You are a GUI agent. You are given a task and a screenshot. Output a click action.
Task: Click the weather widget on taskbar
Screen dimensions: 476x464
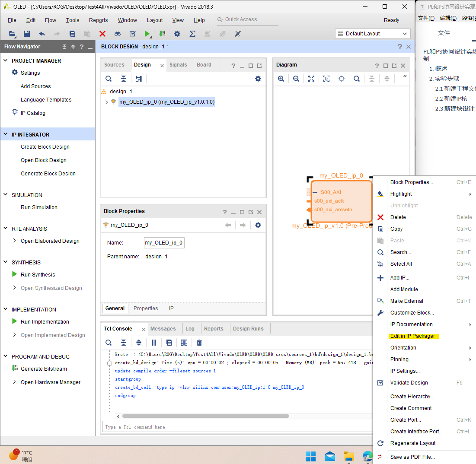point(21,456)
